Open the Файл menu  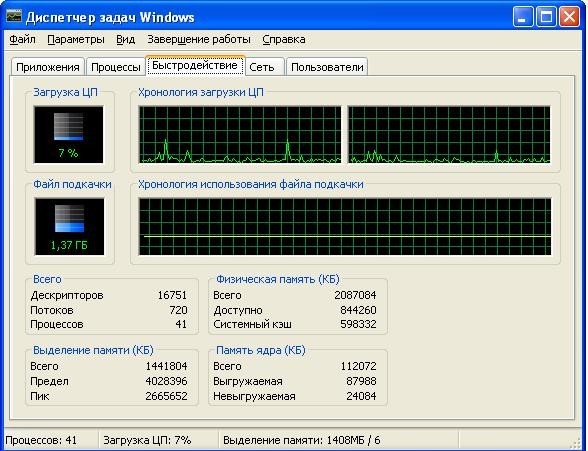22,39
